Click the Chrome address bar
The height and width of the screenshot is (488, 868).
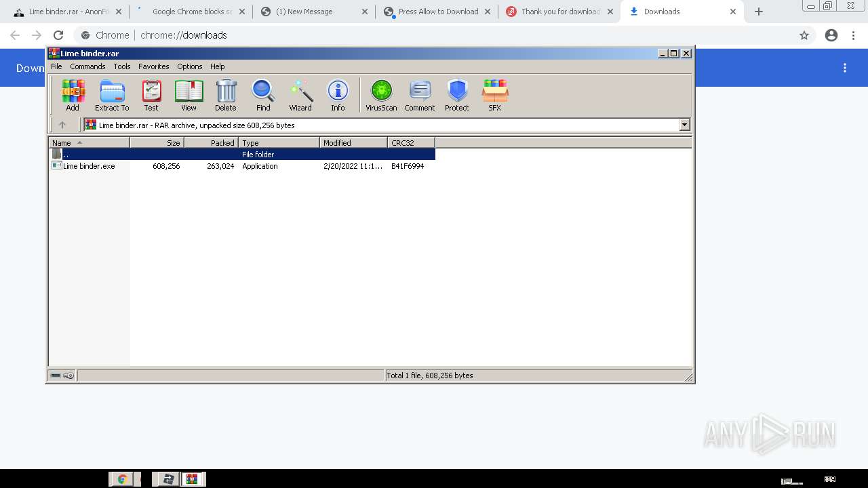434,35
